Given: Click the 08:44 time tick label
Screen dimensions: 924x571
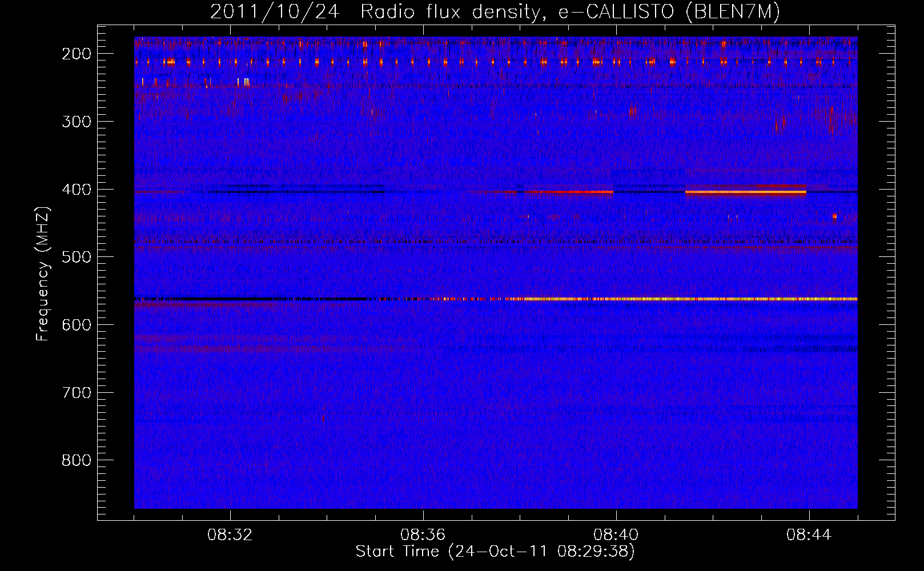Looking at the screenshot, I should (809, 535).
